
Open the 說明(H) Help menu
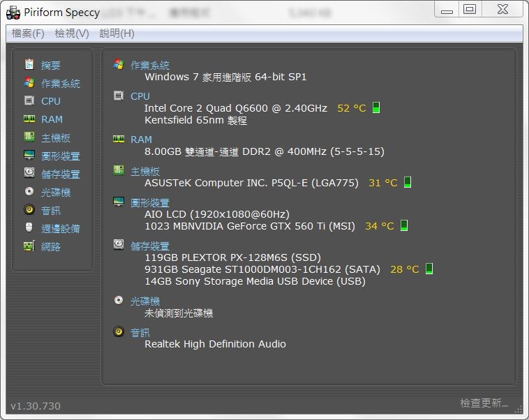[117, 33]
